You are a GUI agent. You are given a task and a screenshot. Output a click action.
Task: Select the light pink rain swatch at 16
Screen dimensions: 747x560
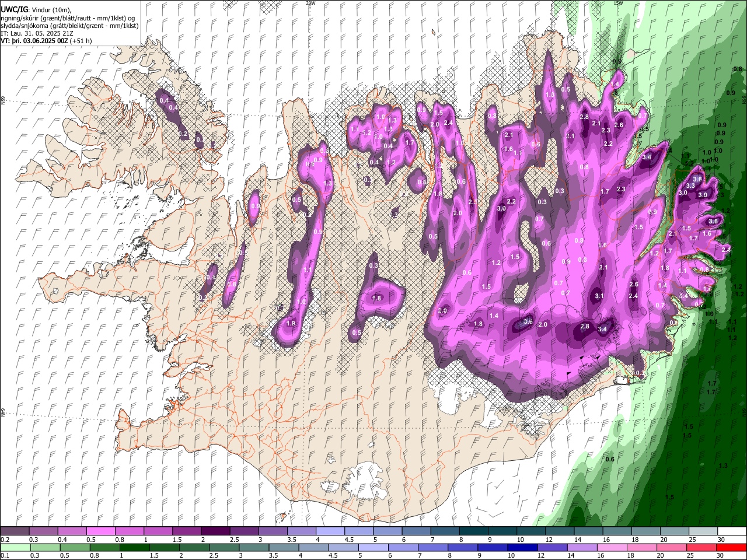click(x=613, y=547)
